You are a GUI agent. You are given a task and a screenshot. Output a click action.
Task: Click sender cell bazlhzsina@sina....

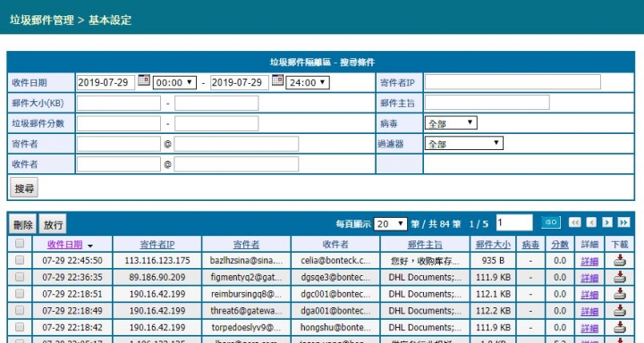tap(247, 261)
